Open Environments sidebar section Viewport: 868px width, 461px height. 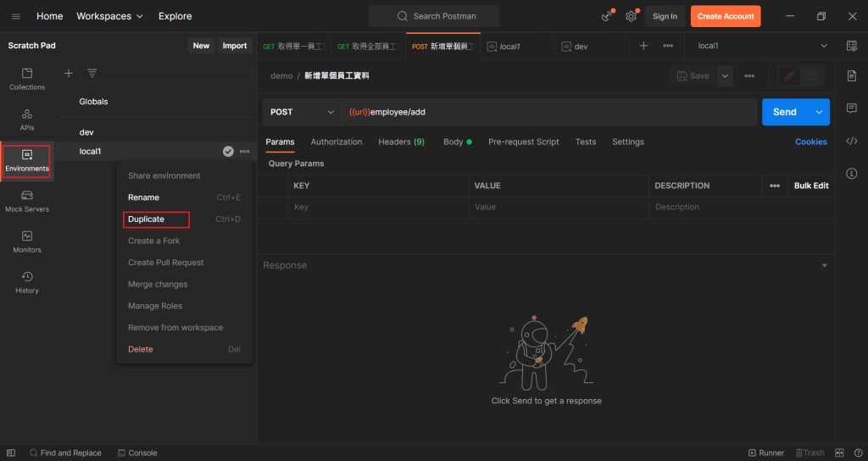[x=27, y=161]
